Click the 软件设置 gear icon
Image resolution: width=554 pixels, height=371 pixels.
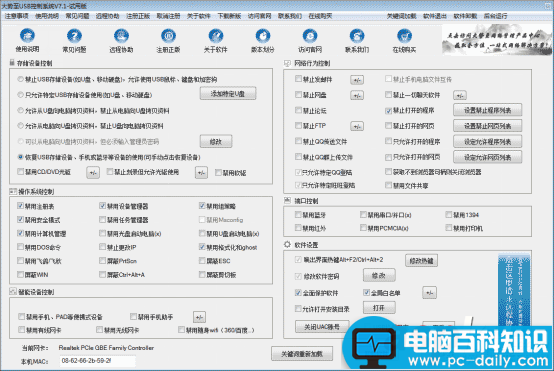tap(287, 245)
